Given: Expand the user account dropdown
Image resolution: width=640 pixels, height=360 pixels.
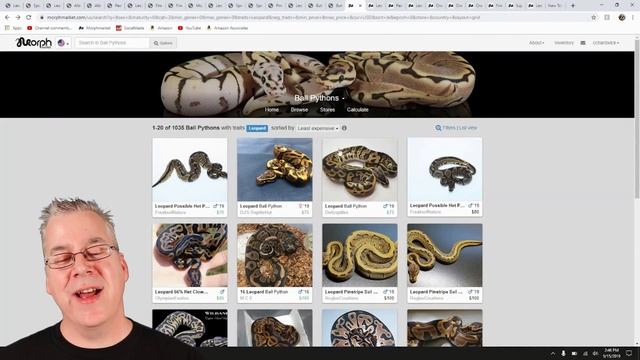Looking at the screenshot, I should coord(606,43).
